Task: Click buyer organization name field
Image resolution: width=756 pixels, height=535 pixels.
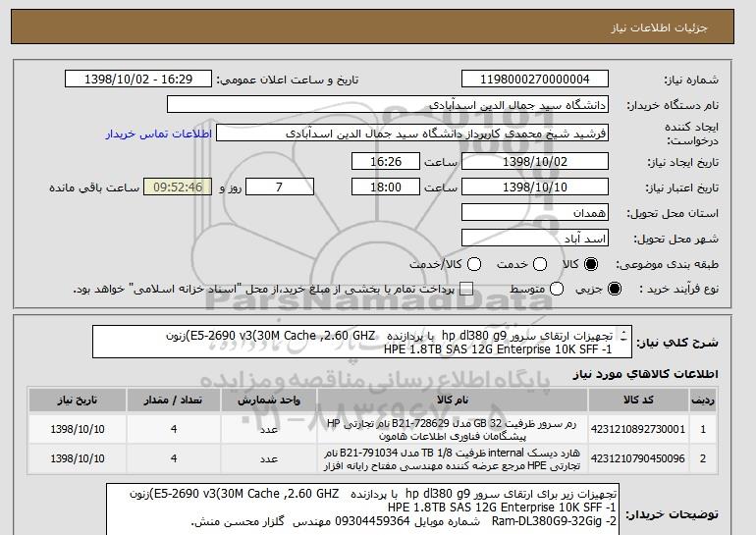Action: (388, 105)
